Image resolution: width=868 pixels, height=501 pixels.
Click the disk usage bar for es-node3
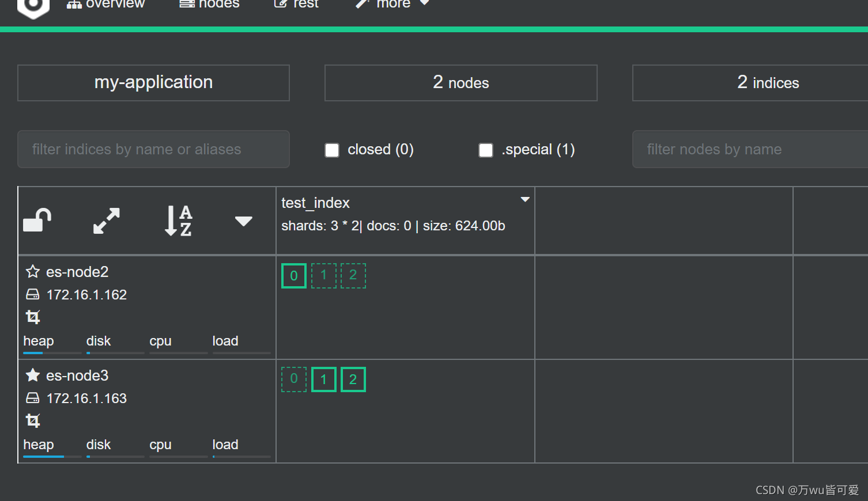click(x=115, y=456)
